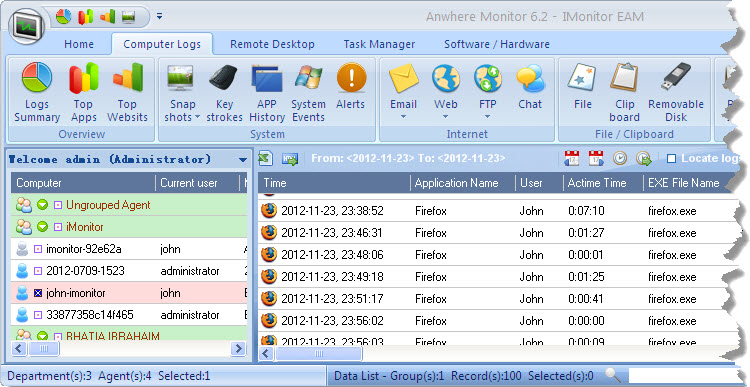Image resolution: width=750 pixels, height=387 pixels.
Task: Toggle checkbox for 2012-0709-1523 agent
Action: pyautogui.click(x=38, y=271)
